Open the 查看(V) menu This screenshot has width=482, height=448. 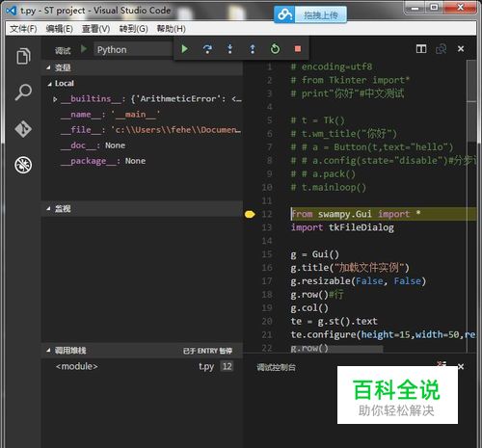[95, 29]
